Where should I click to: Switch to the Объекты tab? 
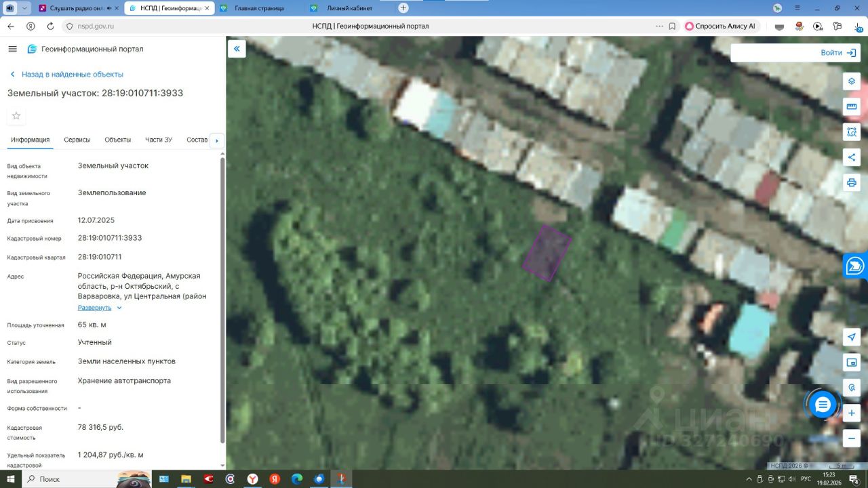click(x=118, y=140)
